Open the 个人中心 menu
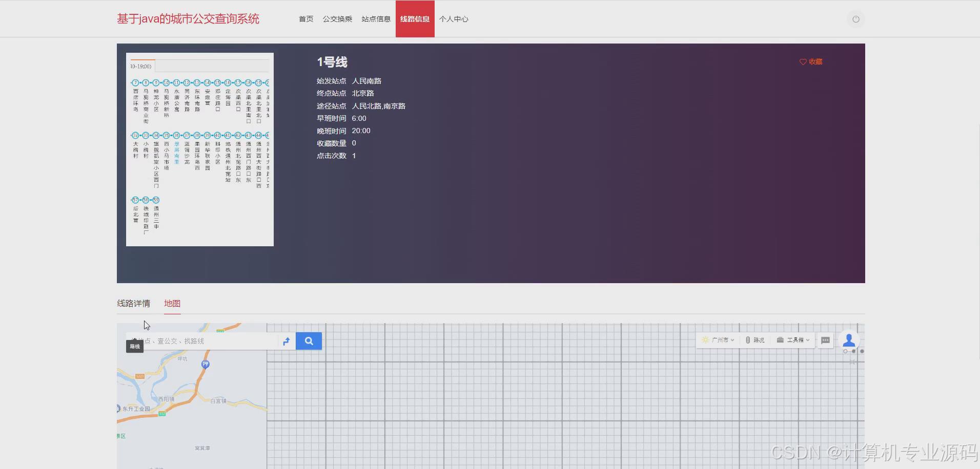 (x=453, y=18)
